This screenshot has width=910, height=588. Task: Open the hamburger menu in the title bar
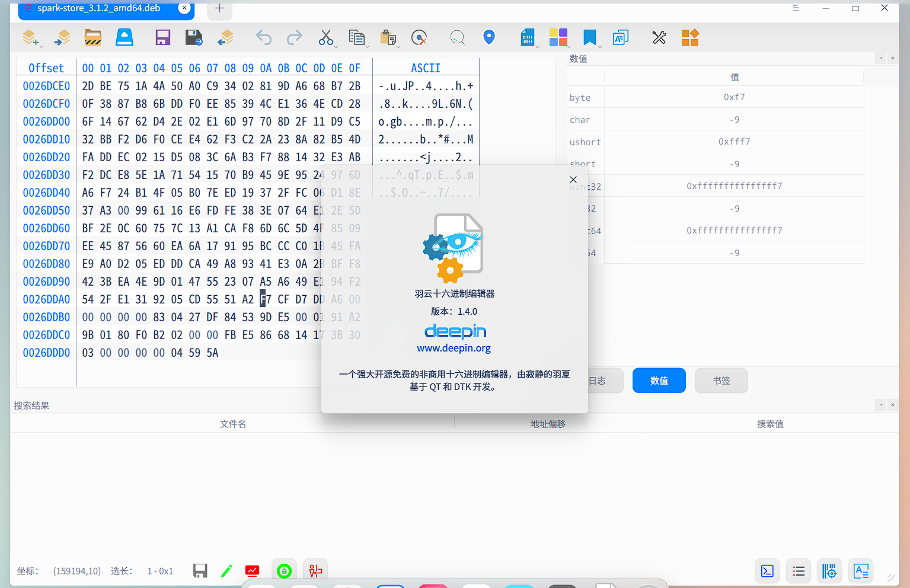click(x=794, y=9)
